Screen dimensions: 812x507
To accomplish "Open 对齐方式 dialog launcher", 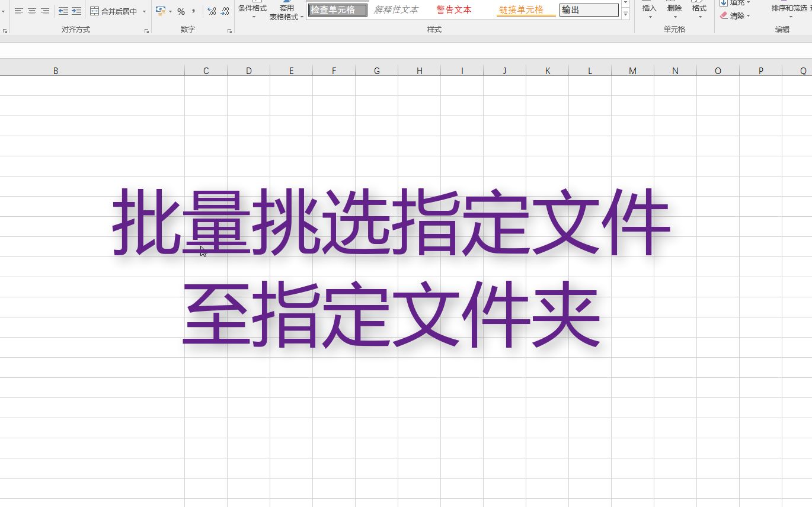I will click(x=146, y=31).
